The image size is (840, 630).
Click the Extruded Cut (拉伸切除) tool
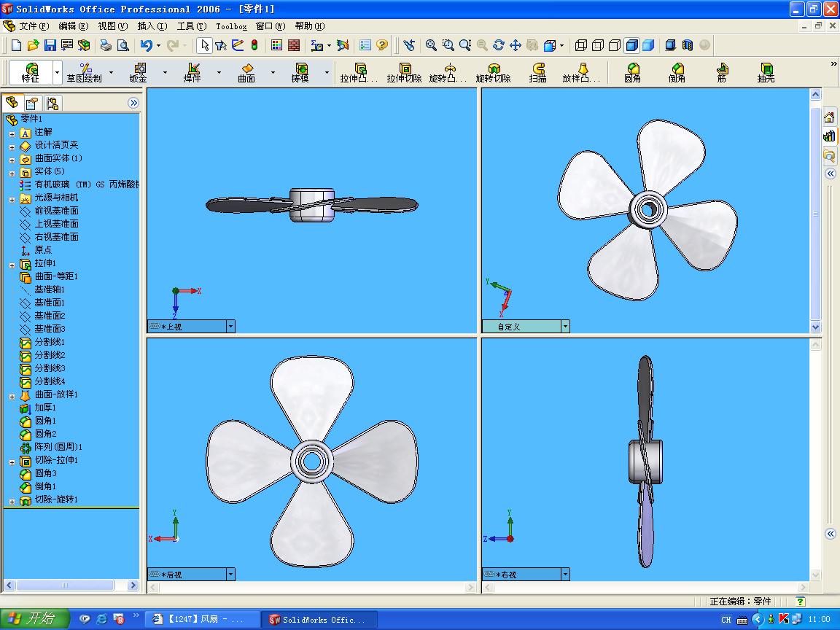tap(405, 72)
